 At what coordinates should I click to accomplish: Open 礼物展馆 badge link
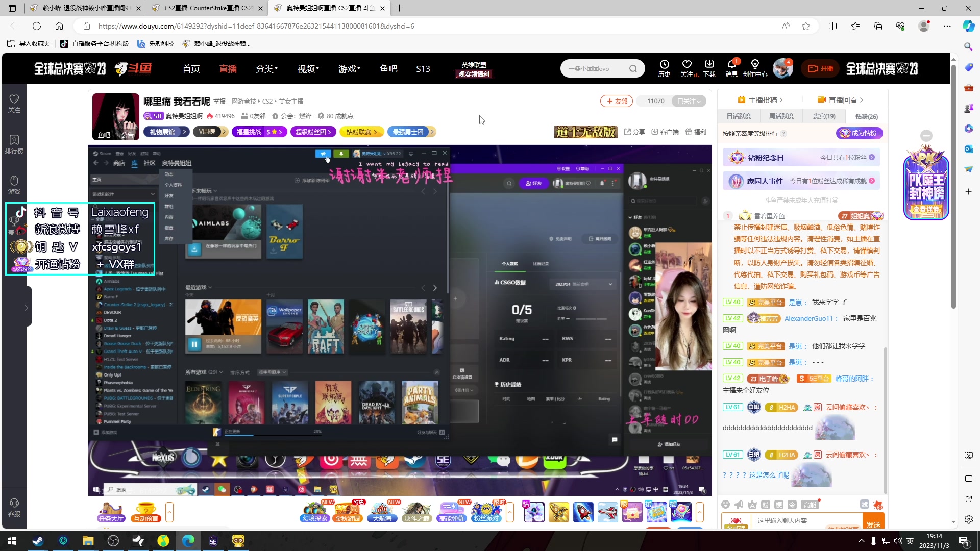(166, 132)
